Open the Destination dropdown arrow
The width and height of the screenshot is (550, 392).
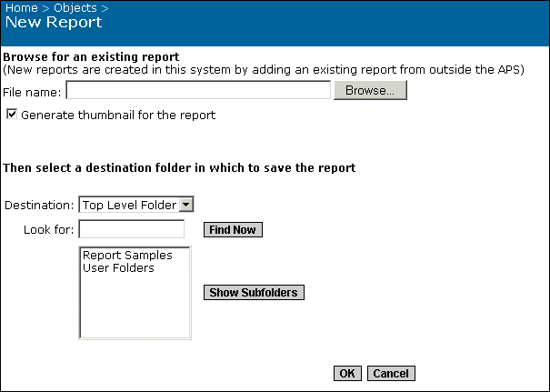tap(186, 206)
